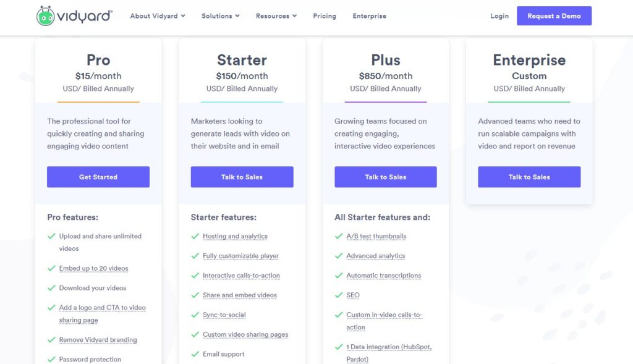Click Get Started under Pro plan

pyautogui.click(x=98, y=177)
